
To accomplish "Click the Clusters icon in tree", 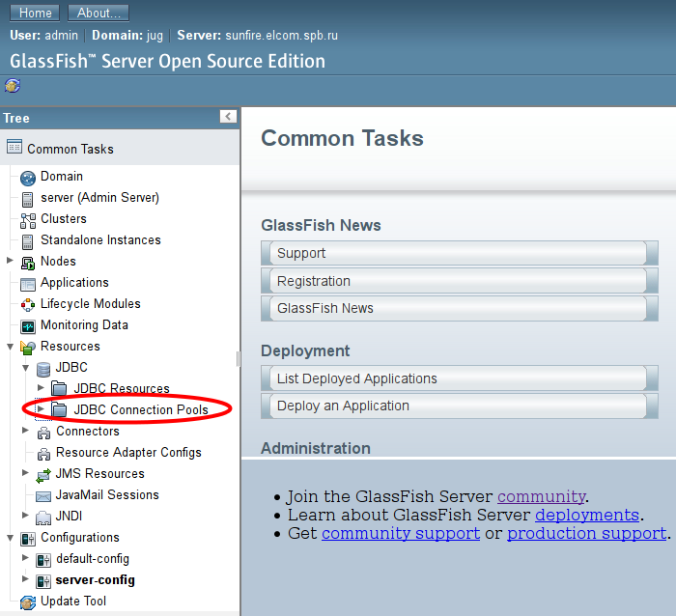I will coord(28,219).
